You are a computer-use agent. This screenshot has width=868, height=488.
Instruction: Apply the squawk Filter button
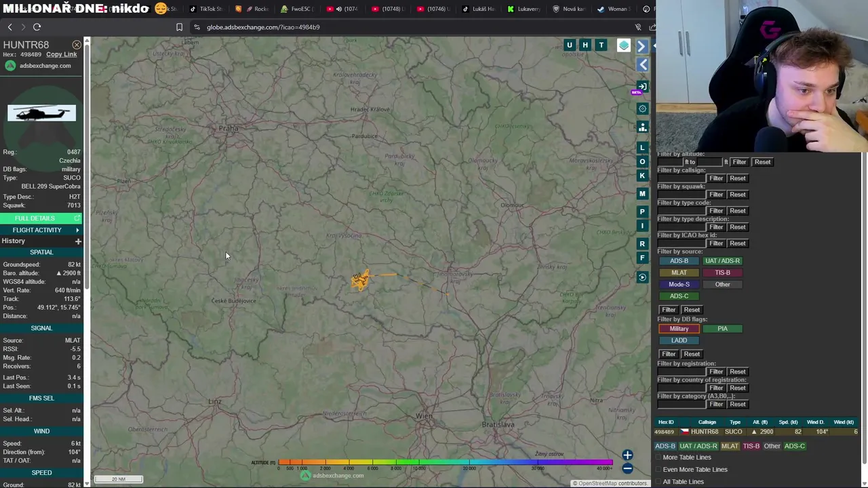[x=716, y=195]
